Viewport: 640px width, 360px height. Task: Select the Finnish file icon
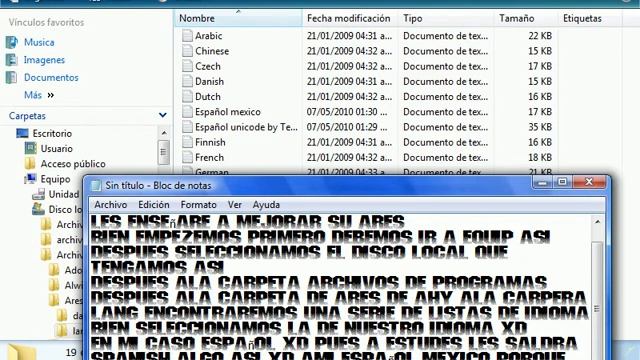click(x=187, y=142)
